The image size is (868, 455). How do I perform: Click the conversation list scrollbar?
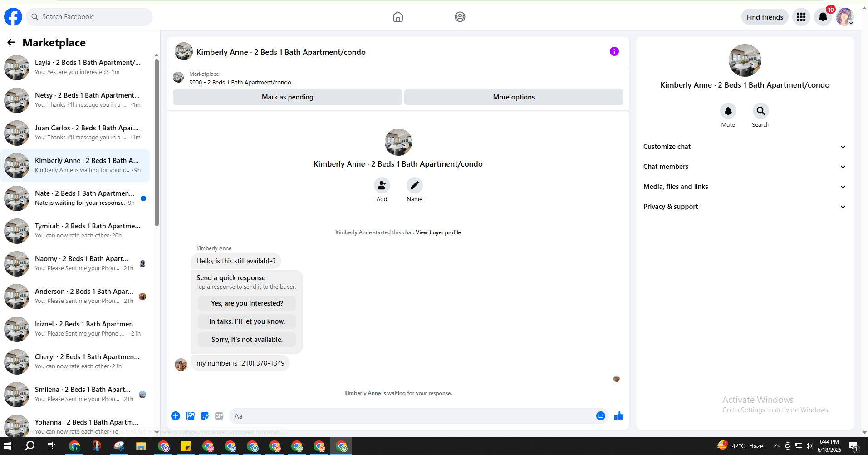(x=157, y=143)
